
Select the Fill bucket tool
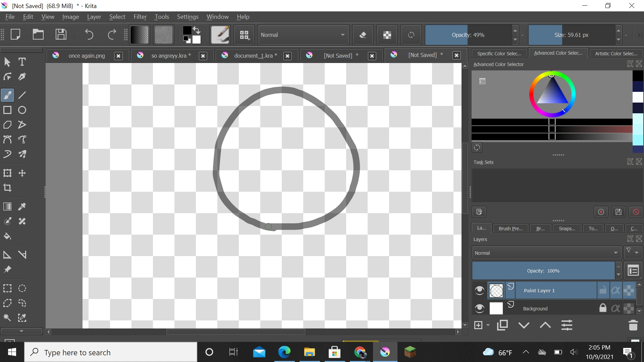[x=7, y=236]
